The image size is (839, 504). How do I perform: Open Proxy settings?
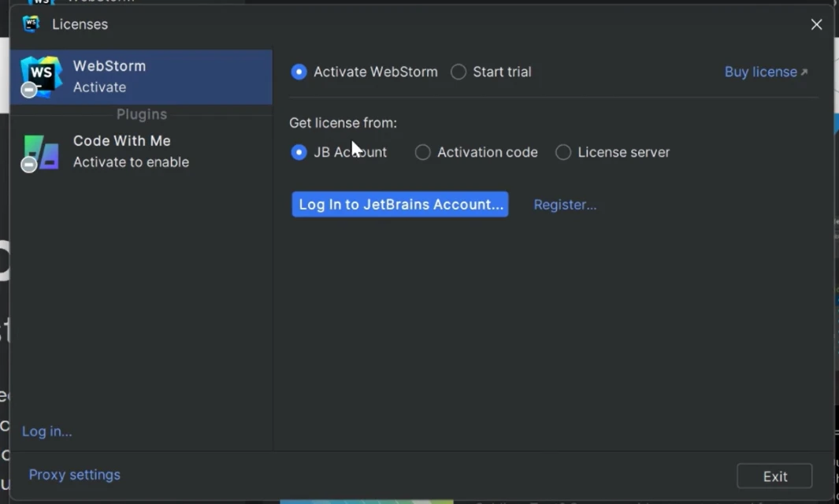coord(74,475)
